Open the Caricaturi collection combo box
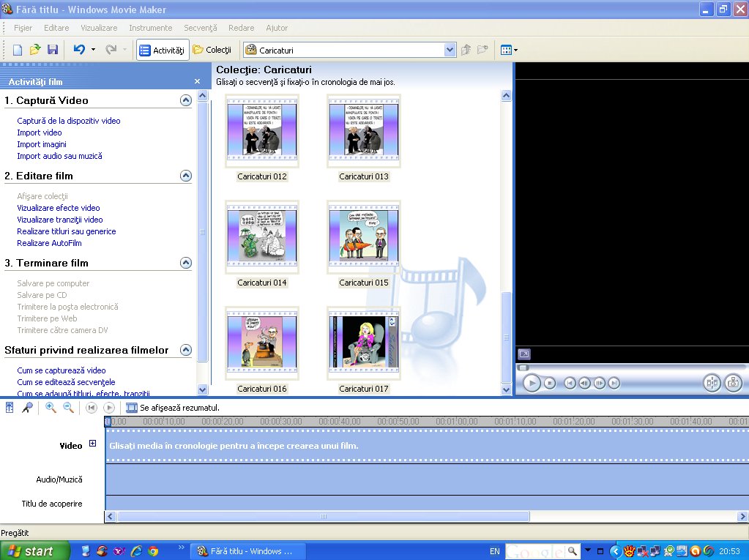 (x=350, y=50)
